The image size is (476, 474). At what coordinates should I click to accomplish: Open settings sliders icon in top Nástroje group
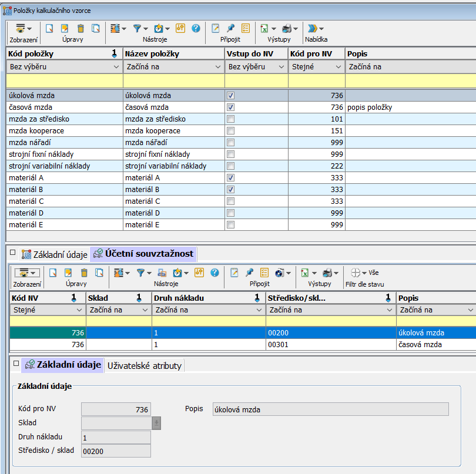click(180, 29)
